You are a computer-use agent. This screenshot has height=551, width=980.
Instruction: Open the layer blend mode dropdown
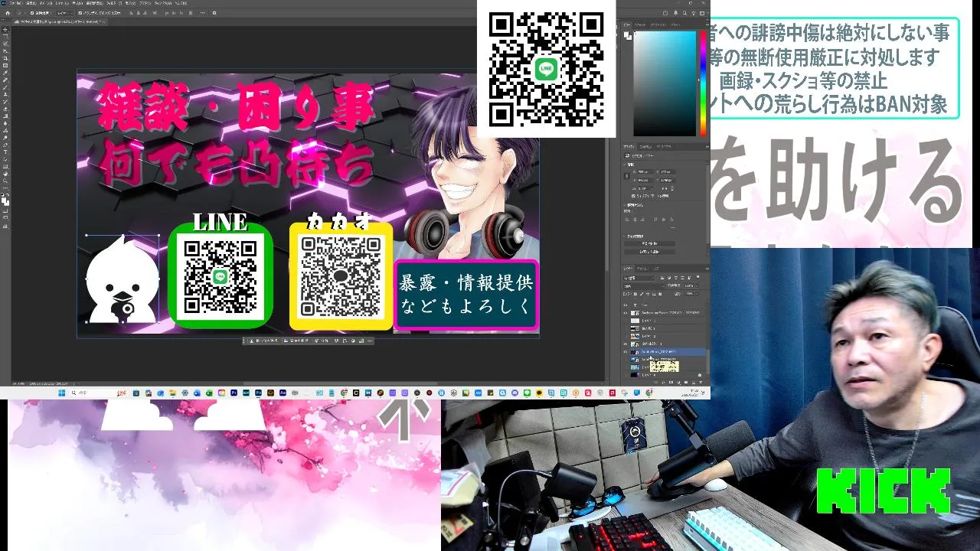[644, 286]
